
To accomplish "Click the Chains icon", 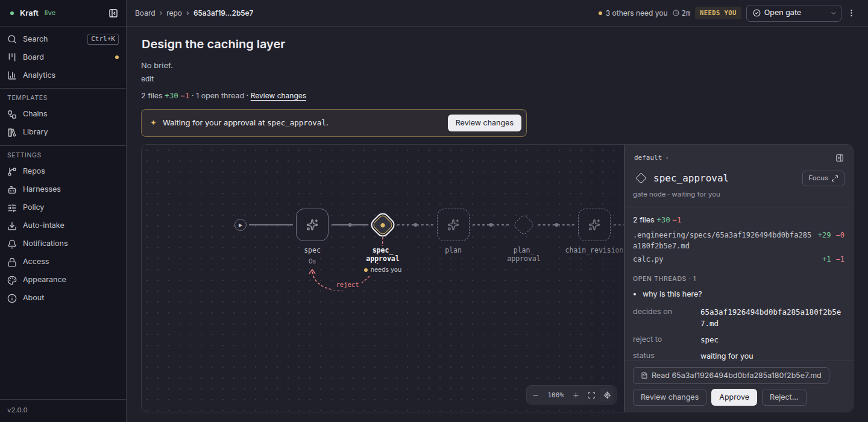I will [12, 114].
